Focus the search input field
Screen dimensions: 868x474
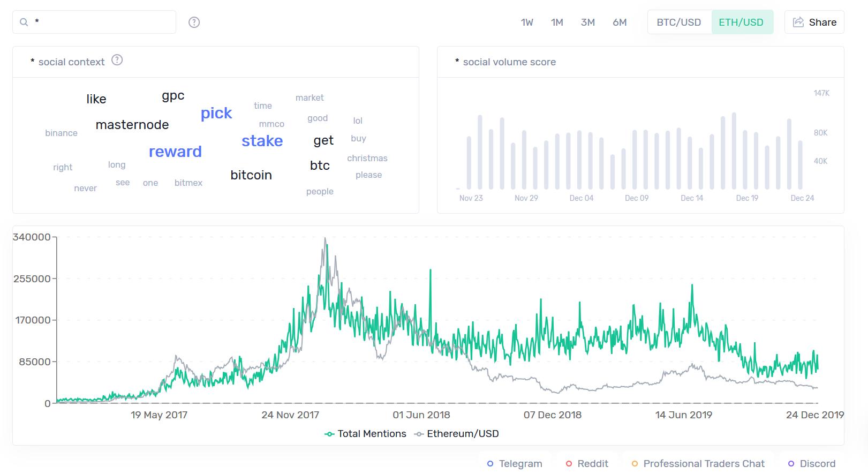[x=102, y=22]
